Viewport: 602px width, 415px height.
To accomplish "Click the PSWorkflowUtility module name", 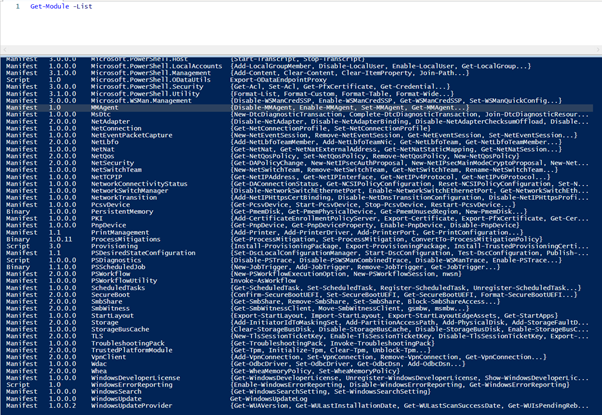I will 124,281.
